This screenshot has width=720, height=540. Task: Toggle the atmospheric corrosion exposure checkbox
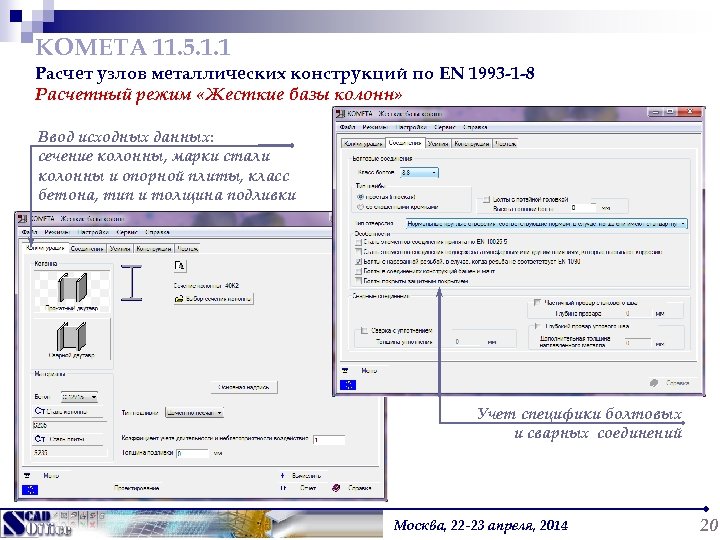[x=359, y=252]
